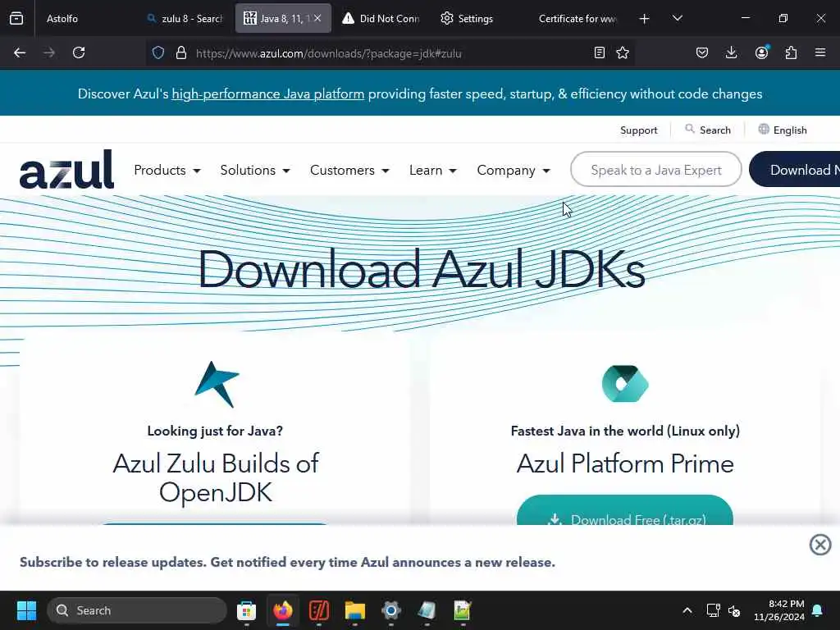Image resolution: width=840 pixels, height=630 pixels.
Task: Click the Download Now button
Action: click(x=795, y=170)
